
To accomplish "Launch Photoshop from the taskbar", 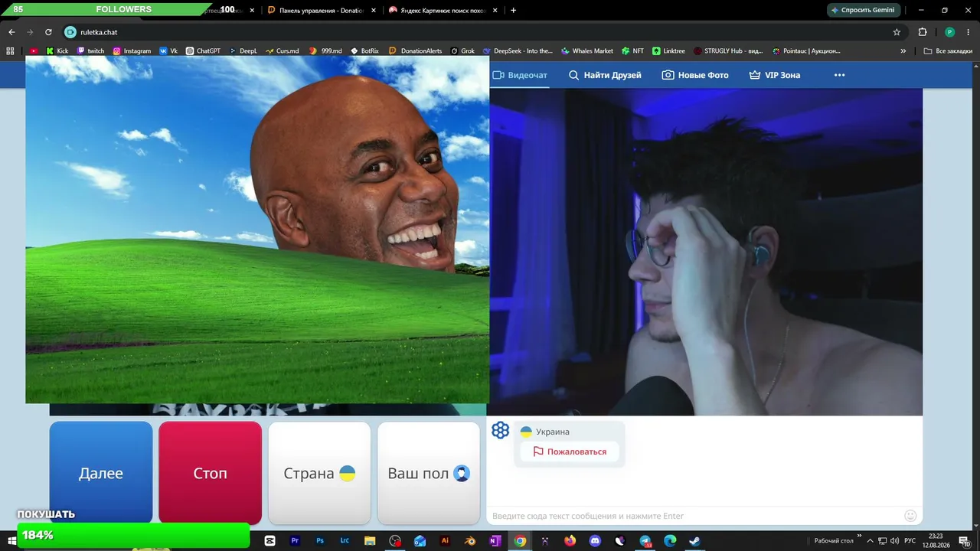I will (x=320, y=541).
